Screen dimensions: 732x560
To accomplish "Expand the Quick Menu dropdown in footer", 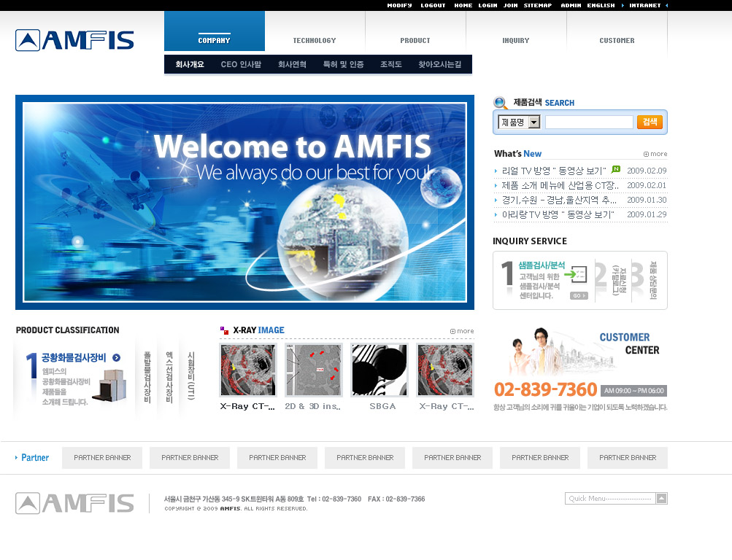I will click(x=661, y=499).
